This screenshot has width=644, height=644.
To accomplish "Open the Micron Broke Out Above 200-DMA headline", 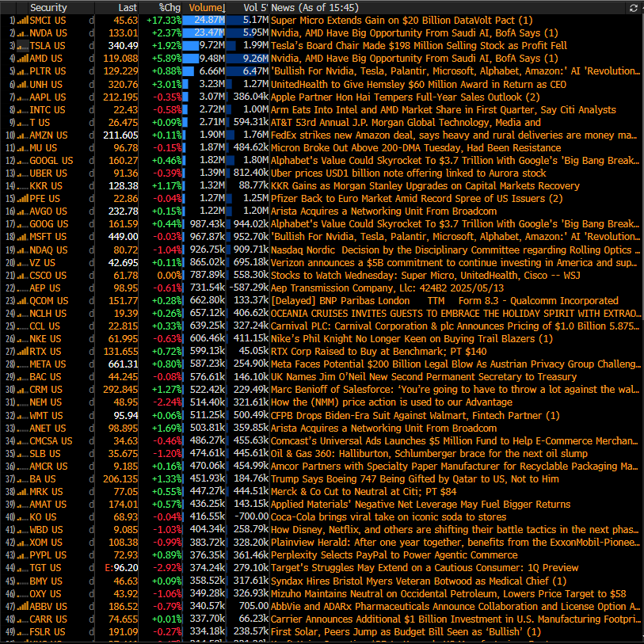I will tap(416, 148).
